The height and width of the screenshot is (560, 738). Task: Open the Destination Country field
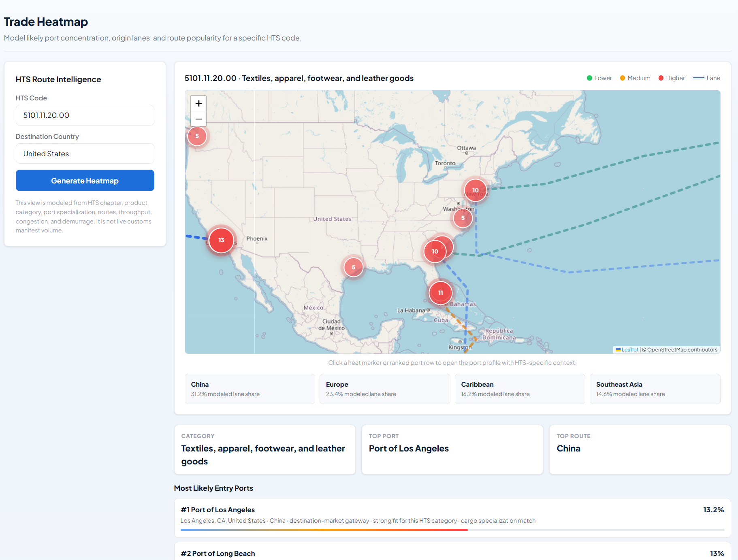click(85, 154)
